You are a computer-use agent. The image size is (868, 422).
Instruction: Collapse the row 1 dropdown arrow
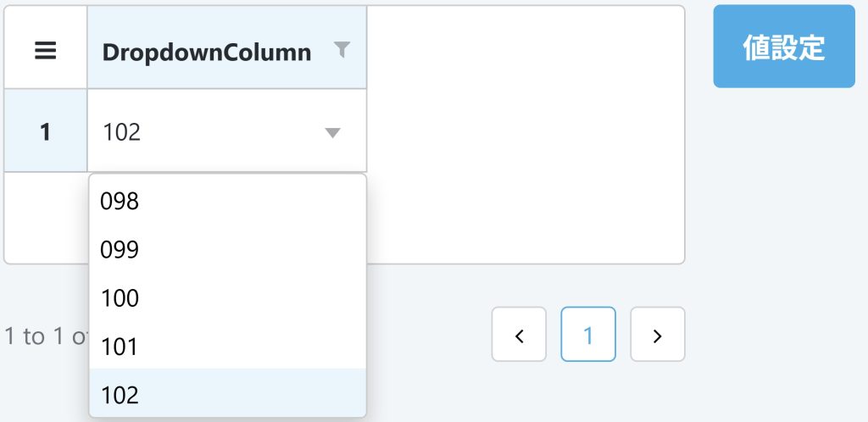[x=332, y=133]
